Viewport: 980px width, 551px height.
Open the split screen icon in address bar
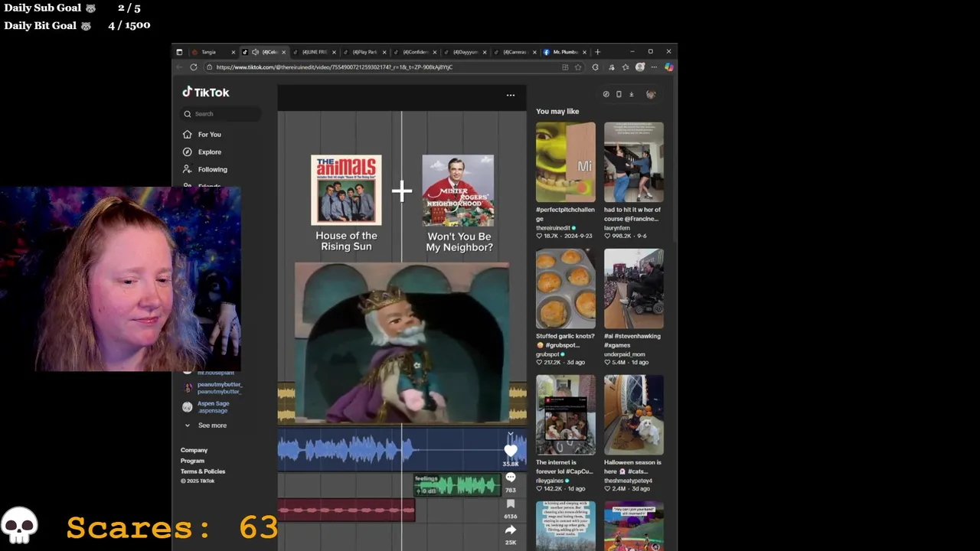coord(565,67)
